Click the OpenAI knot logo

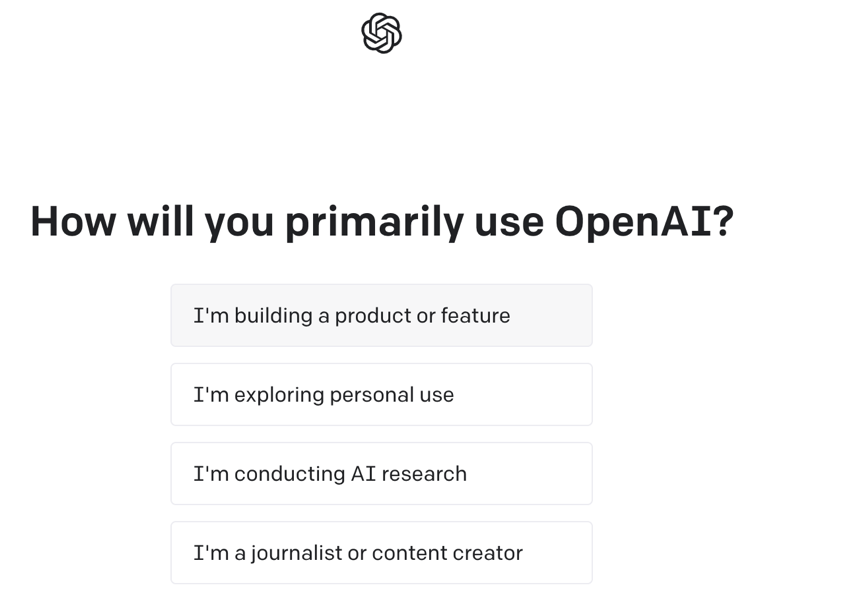coord(381,33)
